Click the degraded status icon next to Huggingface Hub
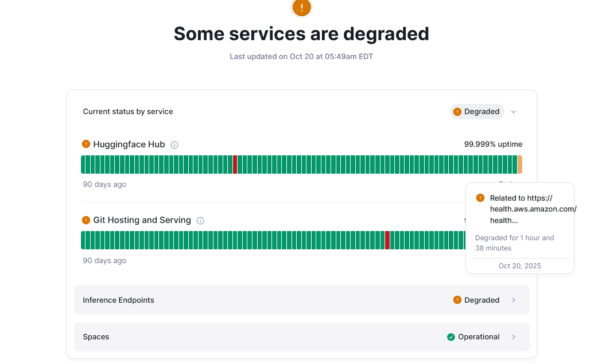Image resolution: width=602 pixels, height=364 pixels. coord(86,144)
